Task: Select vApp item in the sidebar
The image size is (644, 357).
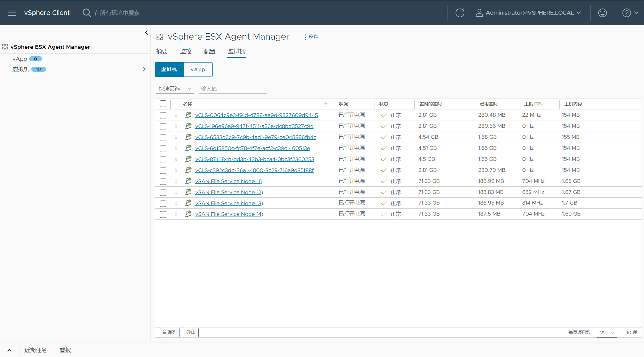Action: (x=20, y=59)
